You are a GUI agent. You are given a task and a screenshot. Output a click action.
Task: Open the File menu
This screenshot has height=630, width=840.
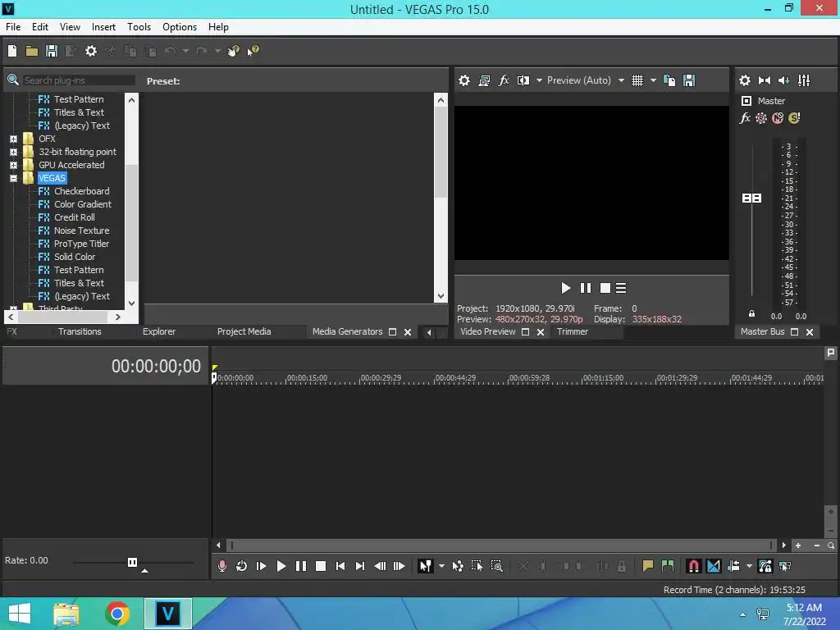[x=13, y=27]
